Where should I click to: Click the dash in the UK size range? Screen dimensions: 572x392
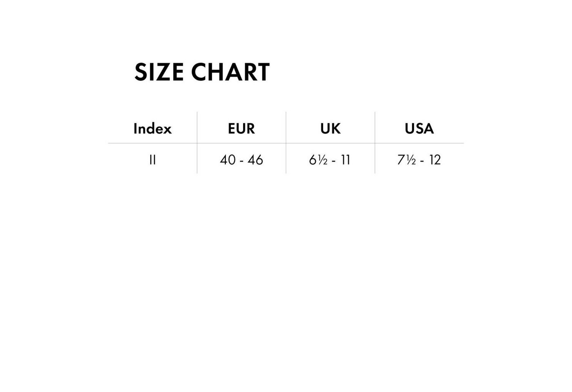pos(334,160)
